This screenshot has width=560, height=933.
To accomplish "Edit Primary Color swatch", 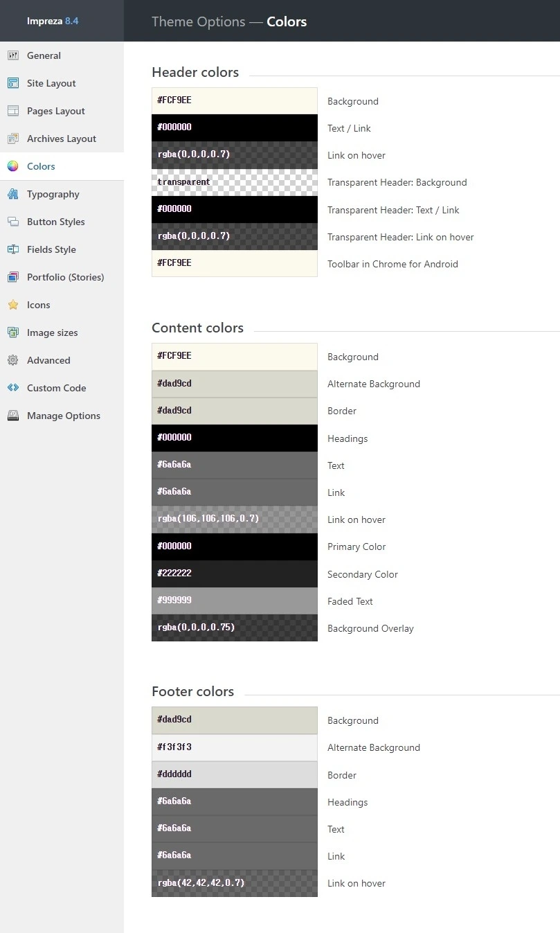I will (x=235, y=546).
